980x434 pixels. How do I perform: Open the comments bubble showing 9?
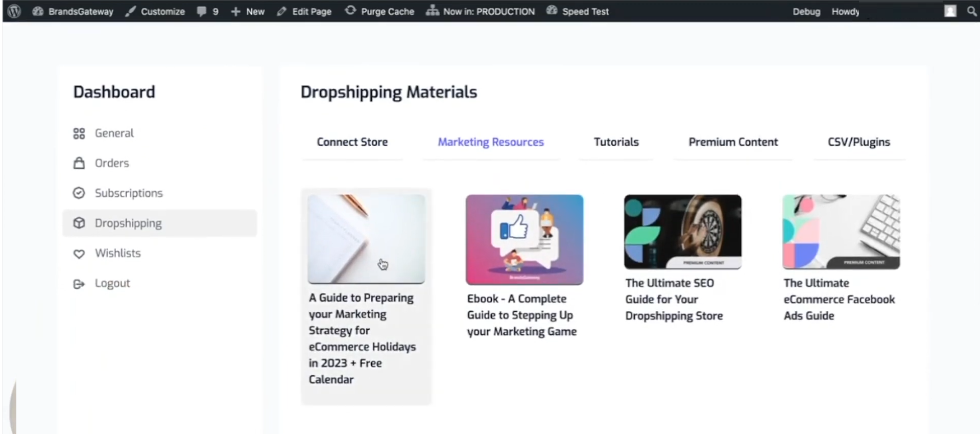208,11
